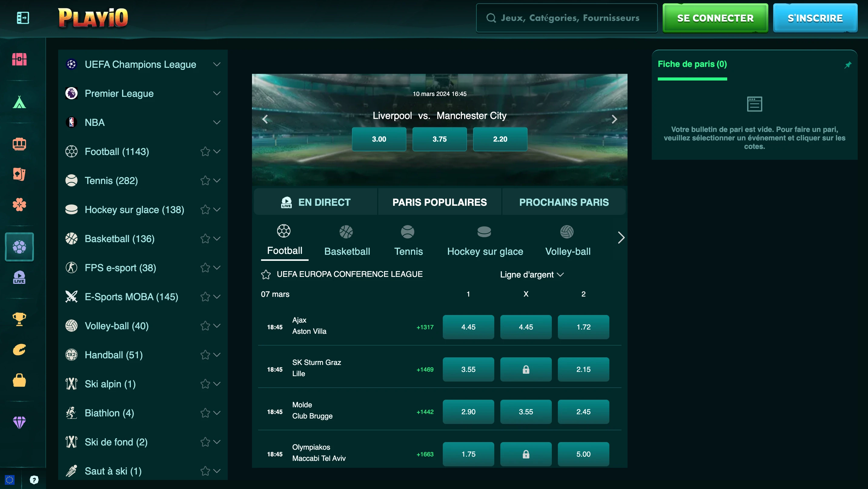
Task: Select the Basketball sport tab
Action: [347, 241]
